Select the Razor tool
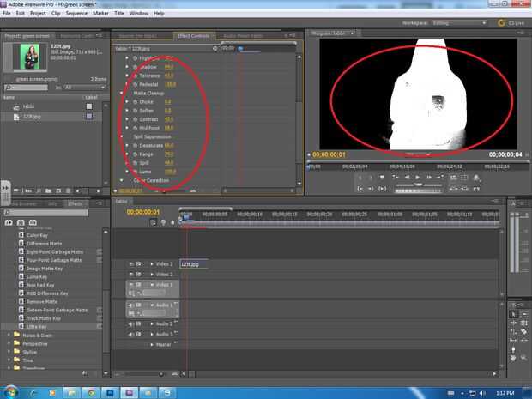The width and height of the screenshot is (532, 399). [524, 331]
